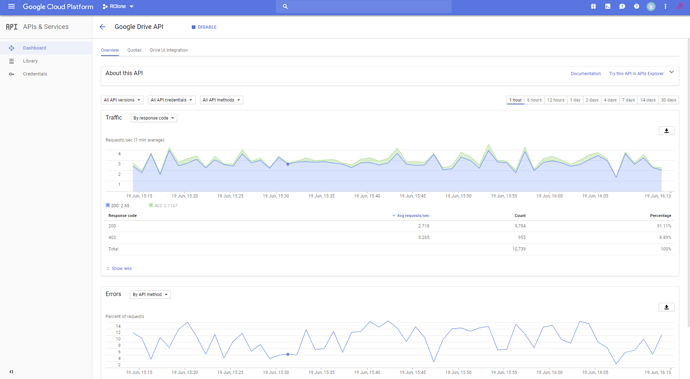Screen dimensions: 690x379
Task: Click the Total row label
Action: click(x=113, y=249)
